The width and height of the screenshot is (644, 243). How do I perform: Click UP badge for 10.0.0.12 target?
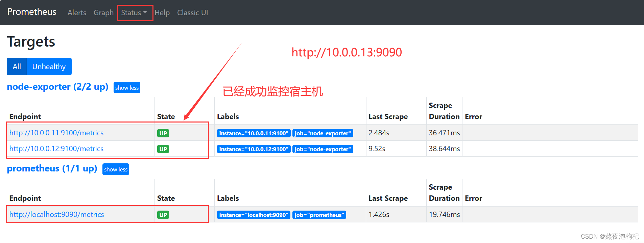pos(163,149)
